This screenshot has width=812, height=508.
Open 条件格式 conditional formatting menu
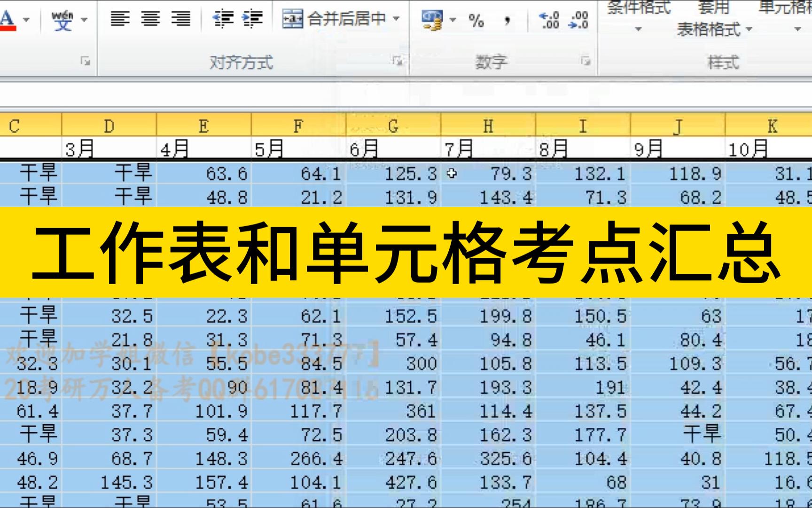click(x=639, y=16)
